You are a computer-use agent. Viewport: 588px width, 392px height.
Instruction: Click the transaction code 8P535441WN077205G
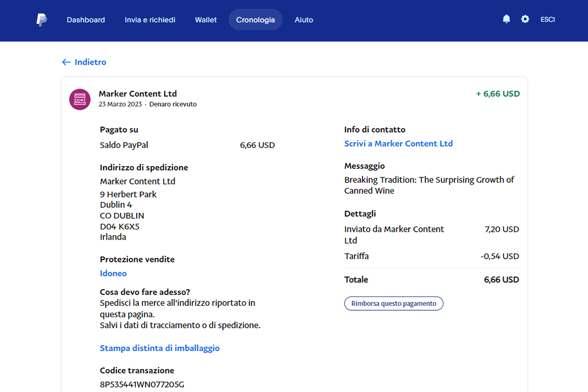click(142, 385)
